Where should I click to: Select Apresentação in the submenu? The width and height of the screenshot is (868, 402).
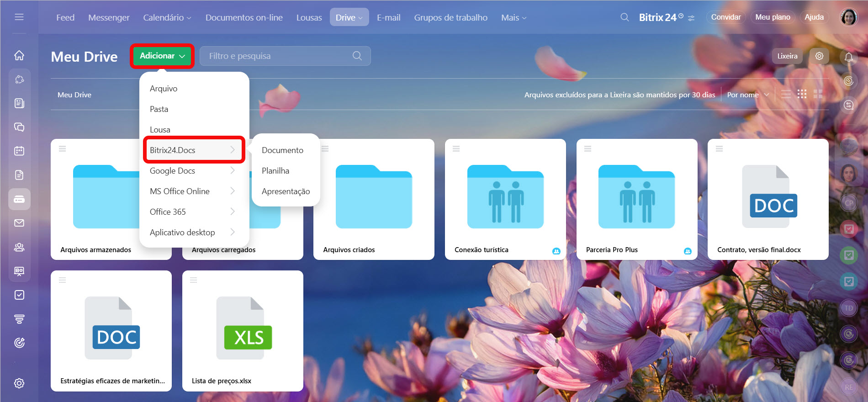tap(286, 191)
